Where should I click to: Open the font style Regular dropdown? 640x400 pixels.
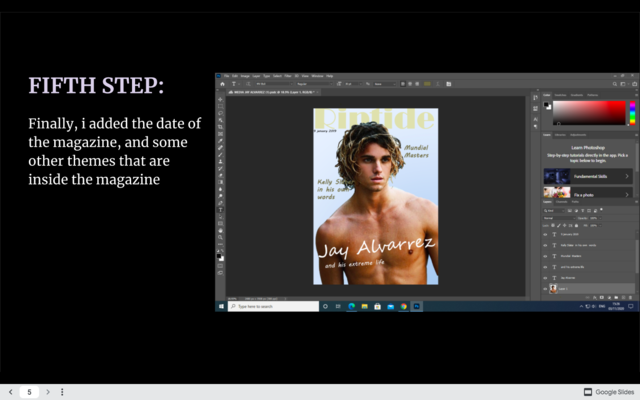coord(314,84)
